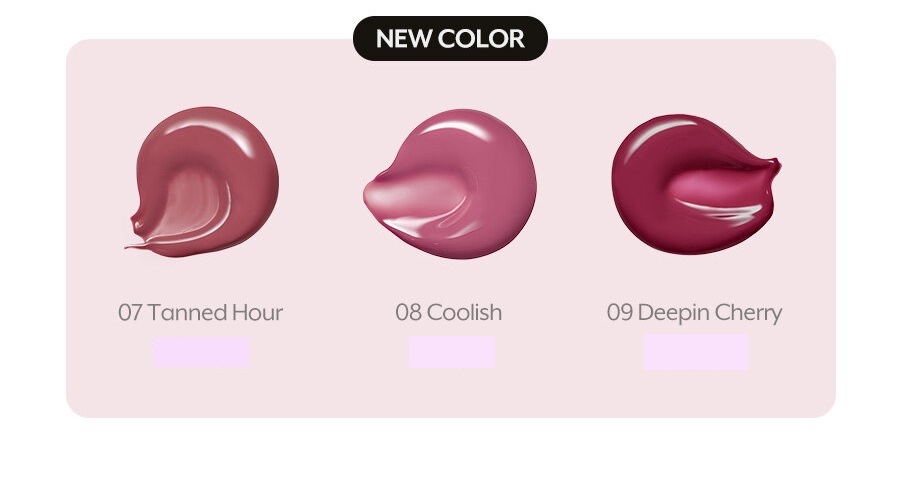The height and width of the screenshot is (486, 900).
Task: Click the blank lilac box under Tanned Hour
Action: [201, 352]
